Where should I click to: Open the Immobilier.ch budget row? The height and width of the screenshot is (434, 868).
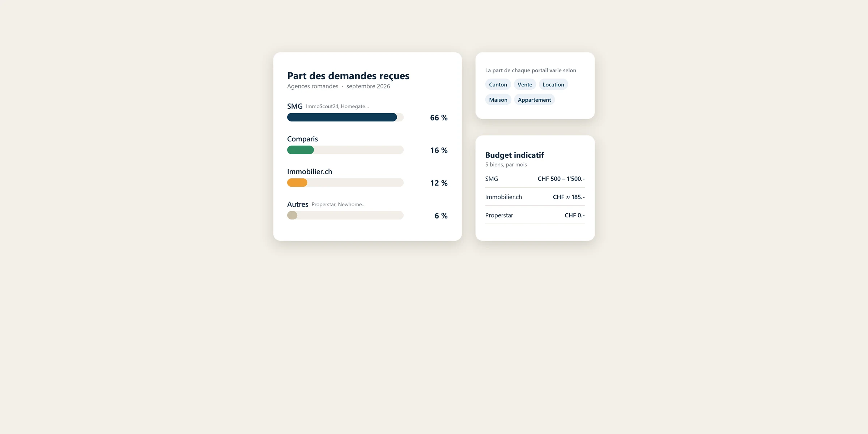[535, 197]
